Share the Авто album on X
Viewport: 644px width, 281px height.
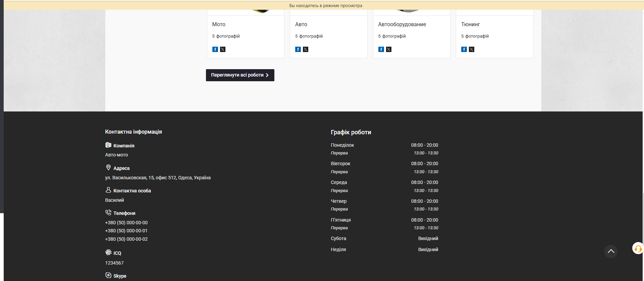(x=306, y=49)
